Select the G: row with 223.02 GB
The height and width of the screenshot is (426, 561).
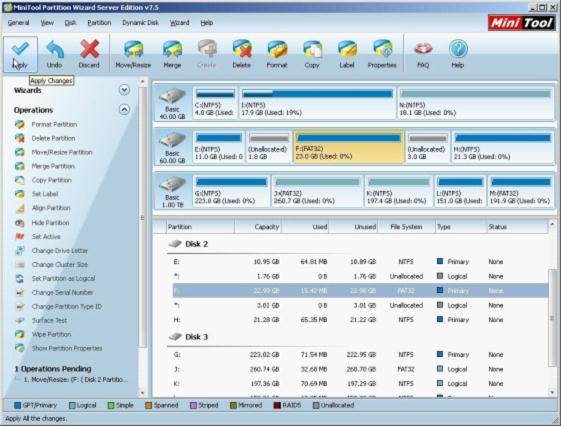click(x=360, y=355)
